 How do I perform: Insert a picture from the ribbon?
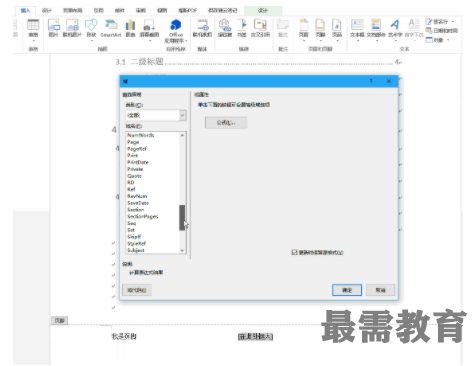click(x=53, y=28)
